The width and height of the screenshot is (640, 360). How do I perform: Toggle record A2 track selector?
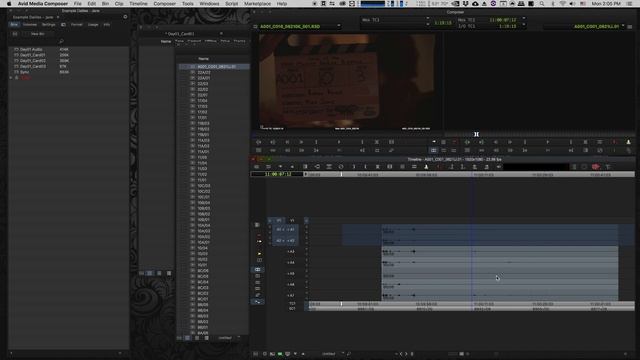(x=291, y=240)
